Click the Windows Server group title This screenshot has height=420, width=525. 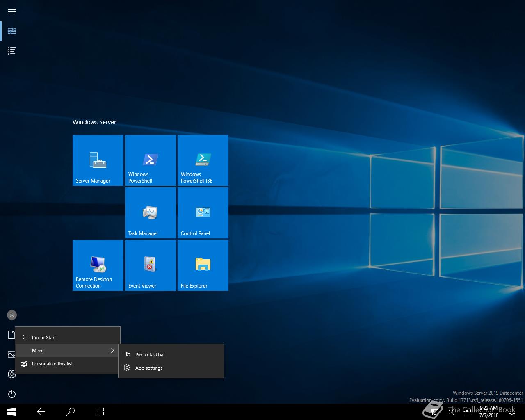[94, 122]
